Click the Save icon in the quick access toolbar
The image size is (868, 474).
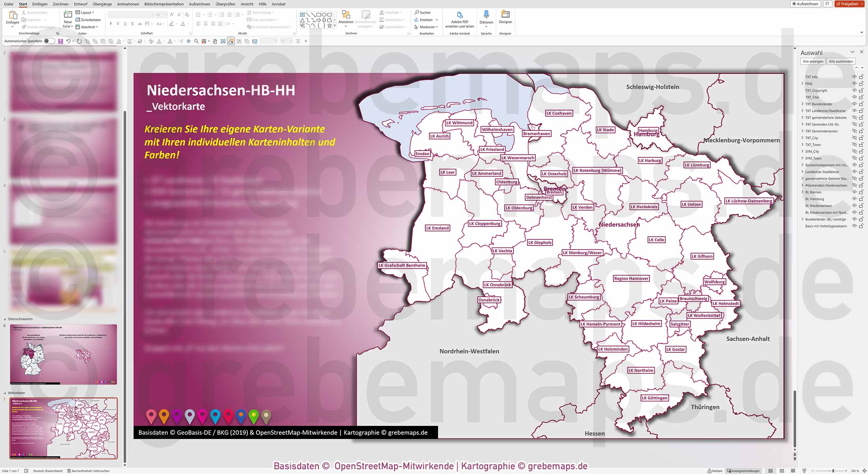coord(60,41)
